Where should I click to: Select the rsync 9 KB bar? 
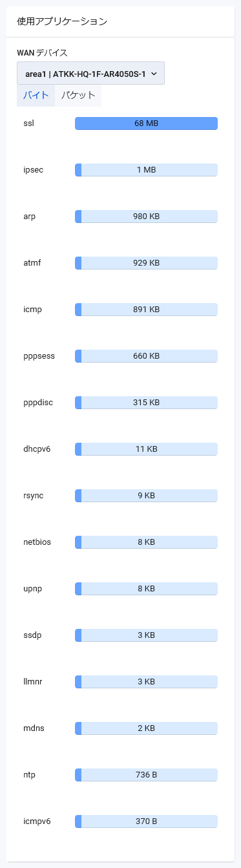pos(146,496)
